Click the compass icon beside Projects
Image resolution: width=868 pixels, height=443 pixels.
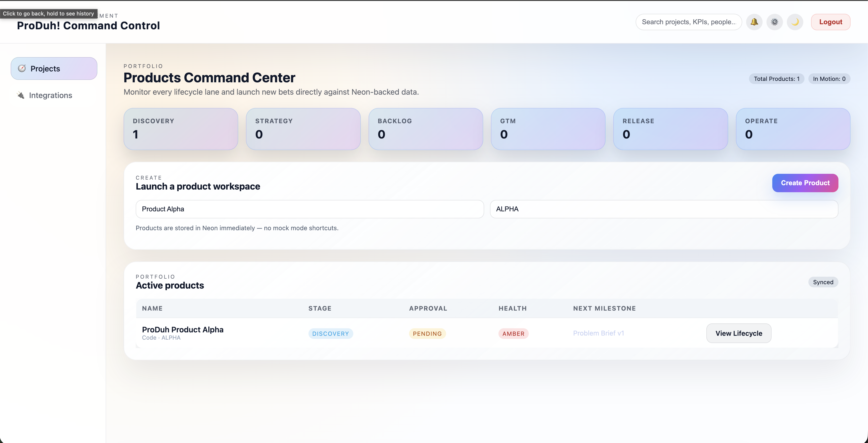pos(22,68)
